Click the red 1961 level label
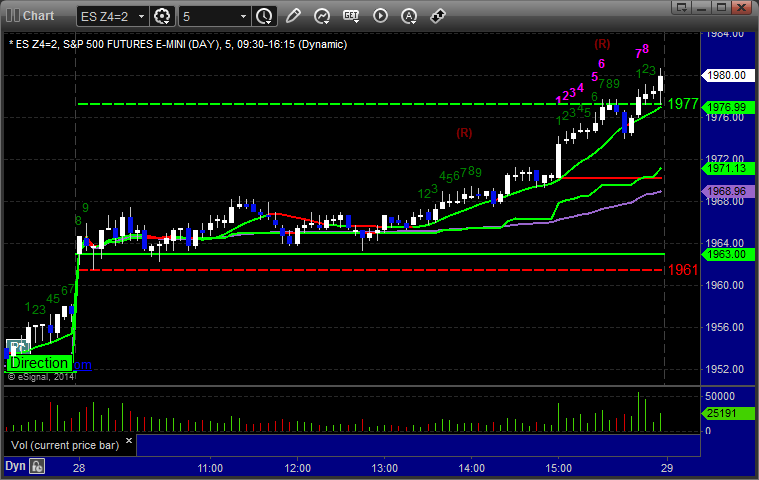 pyautogui.click(x=683, y=270)
